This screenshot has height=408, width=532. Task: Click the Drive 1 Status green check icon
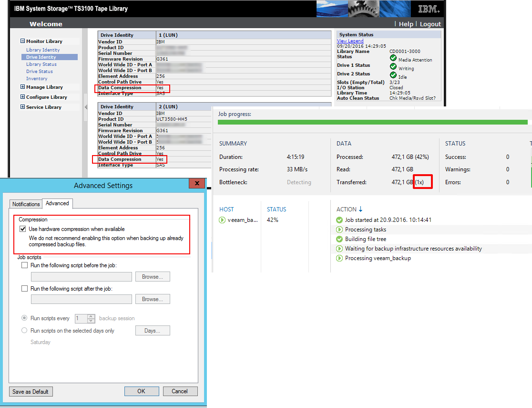click(393, 66)
